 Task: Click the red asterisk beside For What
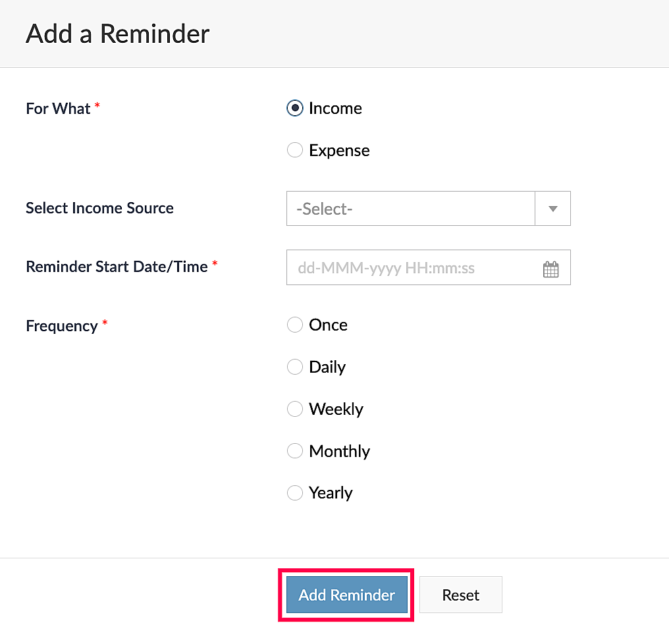coord(97,107)
